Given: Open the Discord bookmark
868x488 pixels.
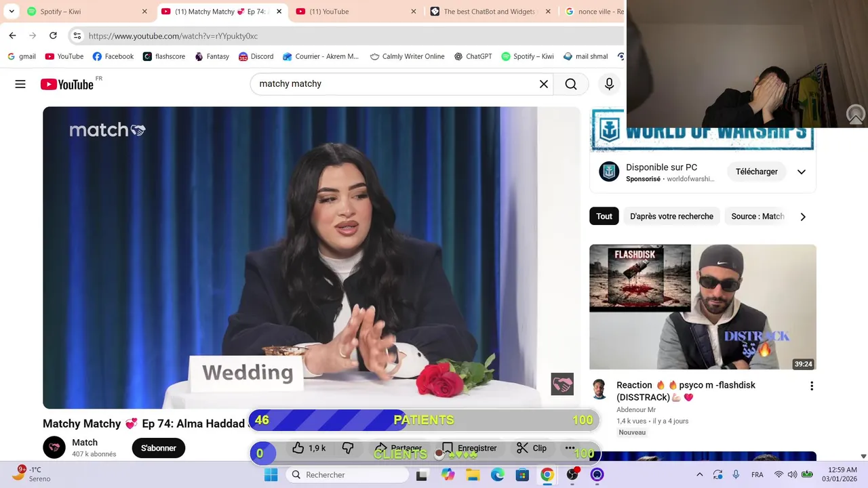Looking at the screenshot, I should click(256, 56).
